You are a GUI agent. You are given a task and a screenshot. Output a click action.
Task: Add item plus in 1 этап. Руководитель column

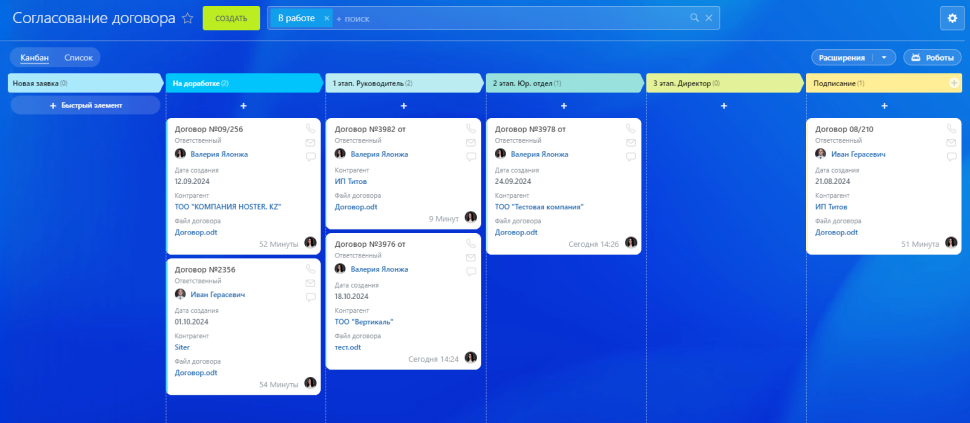(403, 106)
